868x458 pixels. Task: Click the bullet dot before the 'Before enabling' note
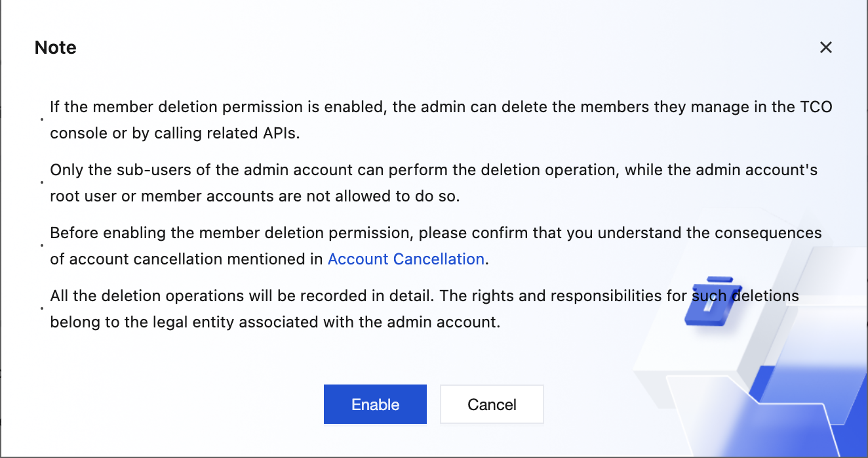tap(42, 246)
